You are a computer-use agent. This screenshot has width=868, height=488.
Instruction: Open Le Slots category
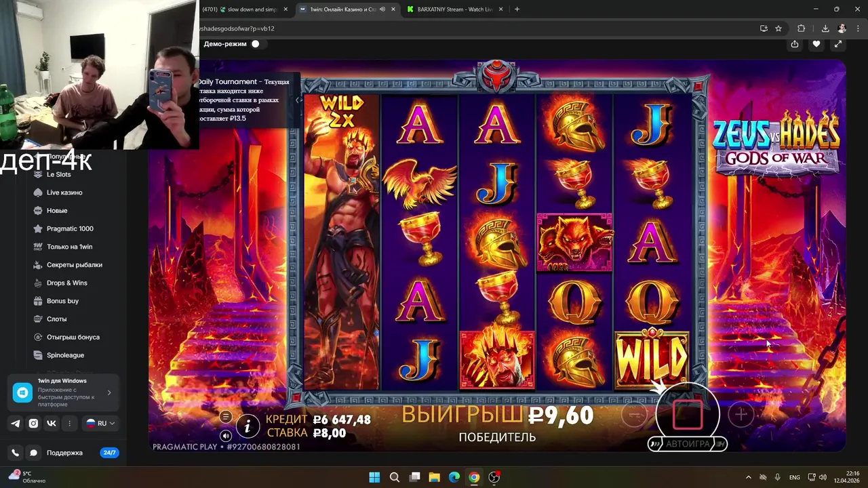(x=58, y=174)
